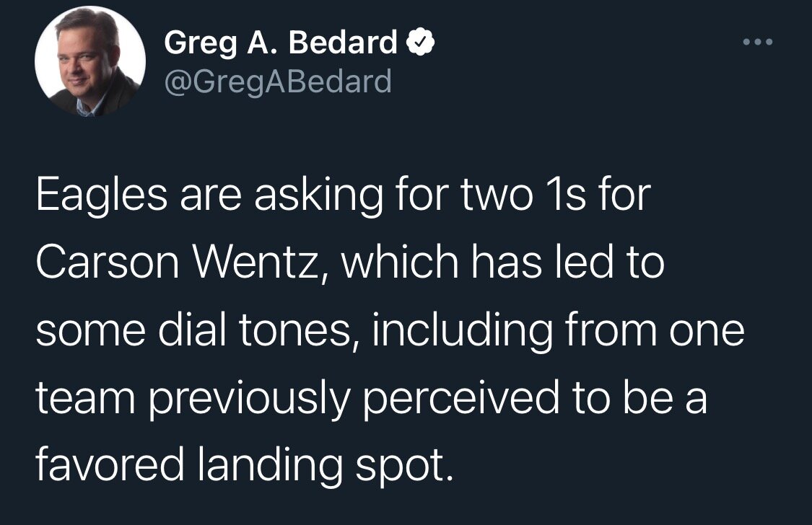
Task: Open the three-dot more options menu
Action: 758,43
